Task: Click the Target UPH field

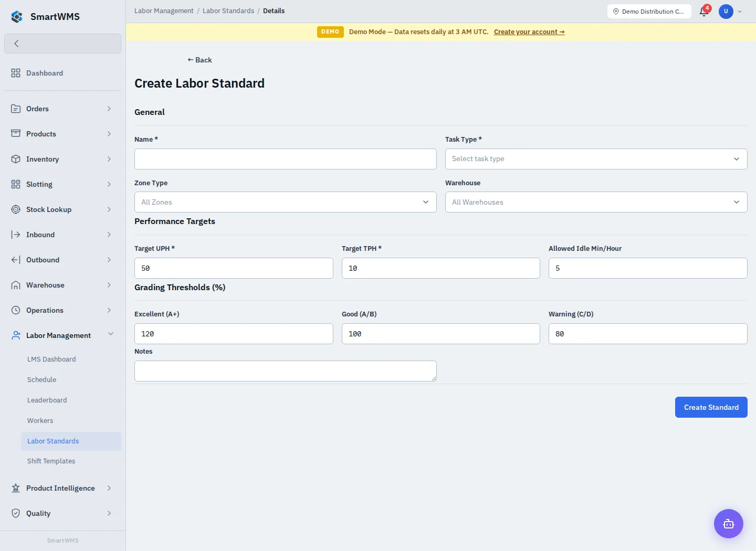Action: pyautogui.click(x=234, y=268)
